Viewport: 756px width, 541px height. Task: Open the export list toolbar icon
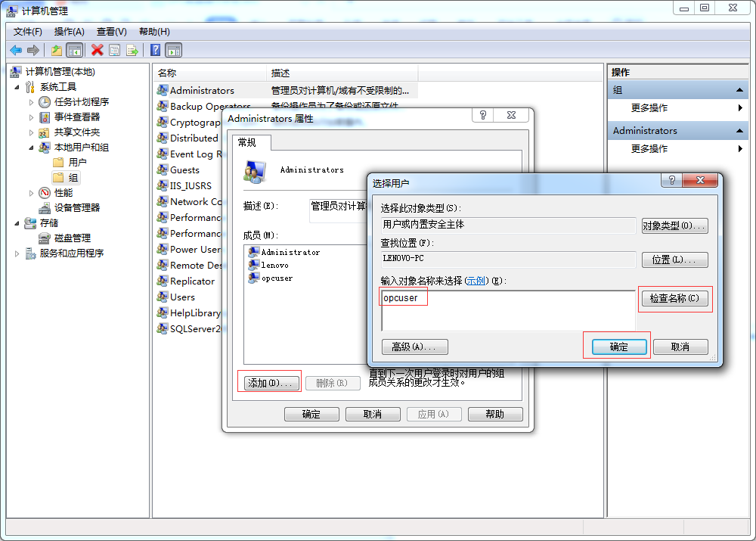point(131,50)
